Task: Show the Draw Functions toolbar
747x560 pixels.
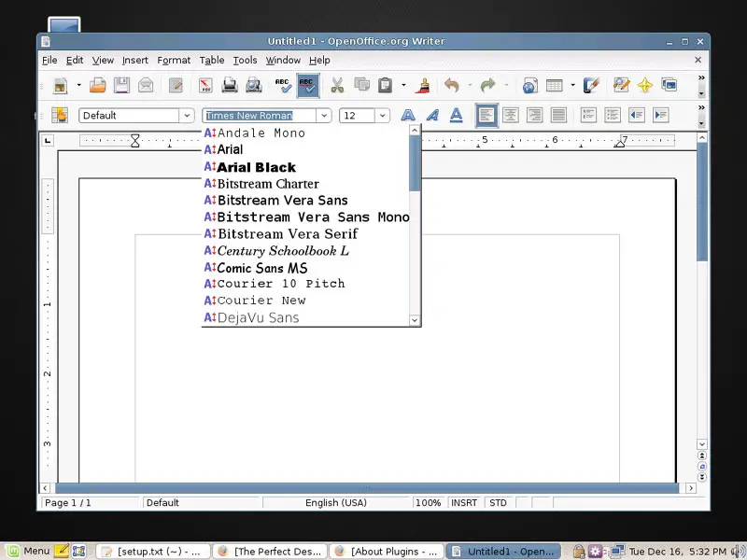Action: tap(591, 86)
